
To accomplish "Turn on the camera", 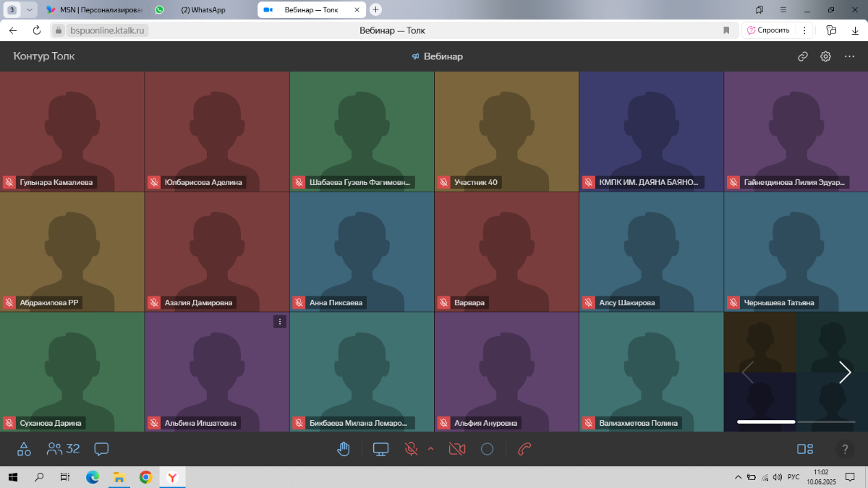I will 456,449.
